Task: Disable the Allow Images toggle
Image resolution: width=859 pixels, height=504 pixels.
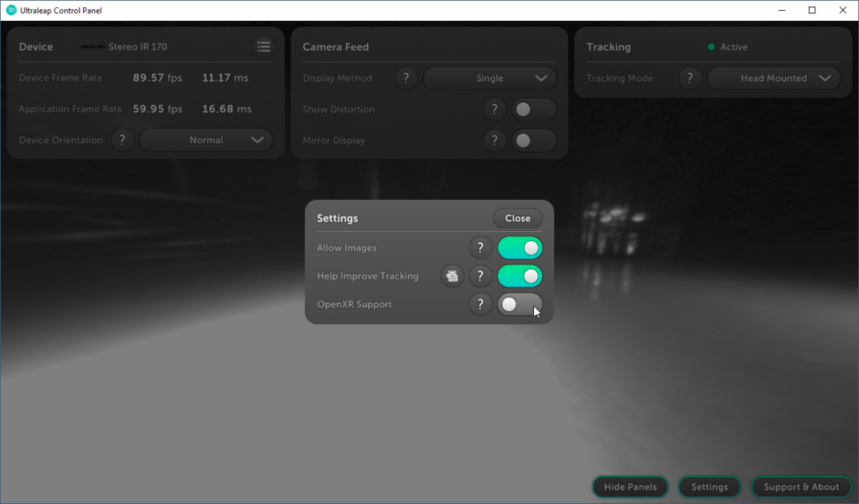Action: [x=520, y=248]
